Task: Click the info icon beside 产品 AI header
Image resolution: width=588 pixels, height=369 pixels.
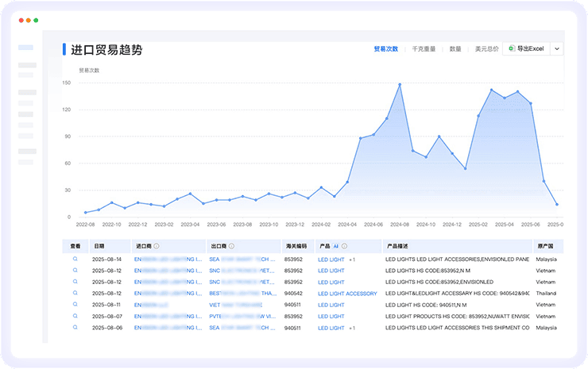Action: pyautogui.click(x=345, y=246)
